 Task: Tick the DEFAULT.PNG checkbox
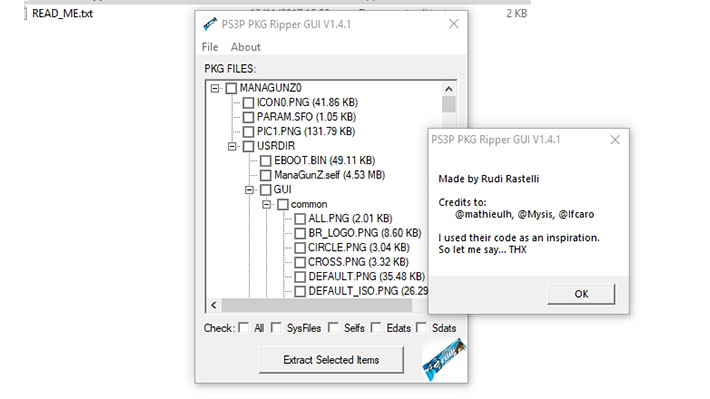point(300,277)
